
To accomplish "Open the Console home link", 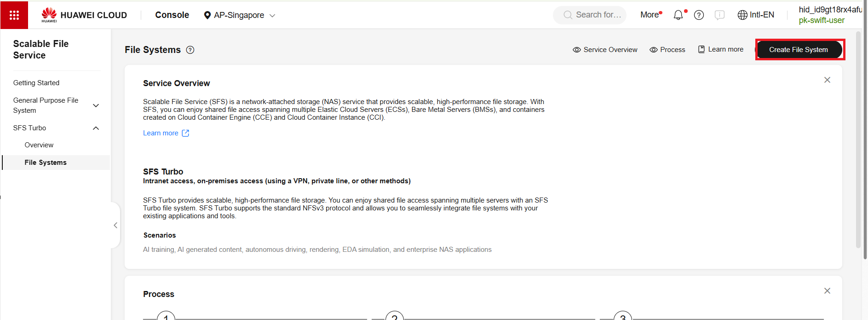I will click(x=172, y=15).
